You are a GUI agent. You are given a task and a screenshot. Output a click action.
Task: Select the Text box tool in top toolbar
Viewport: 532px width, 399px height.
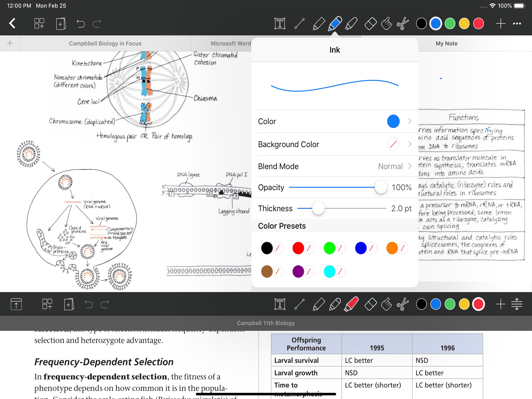(x=280, y=24)
